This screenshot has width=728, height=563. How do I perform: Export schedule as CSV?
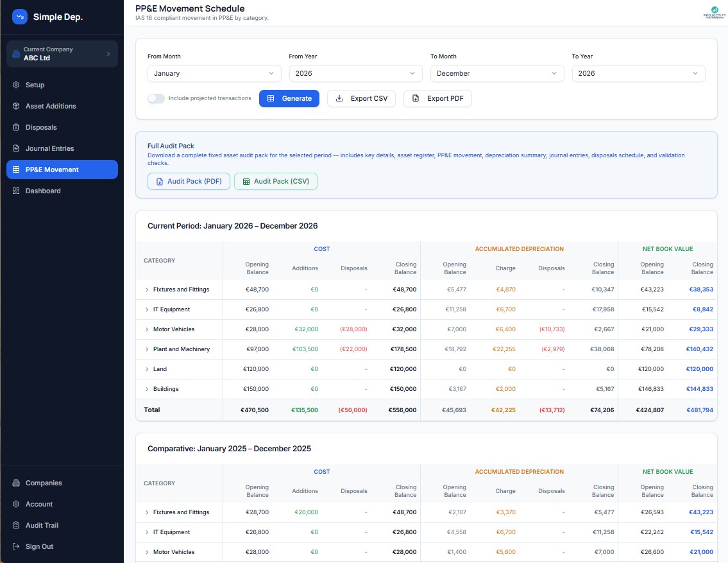click(361, 98)
